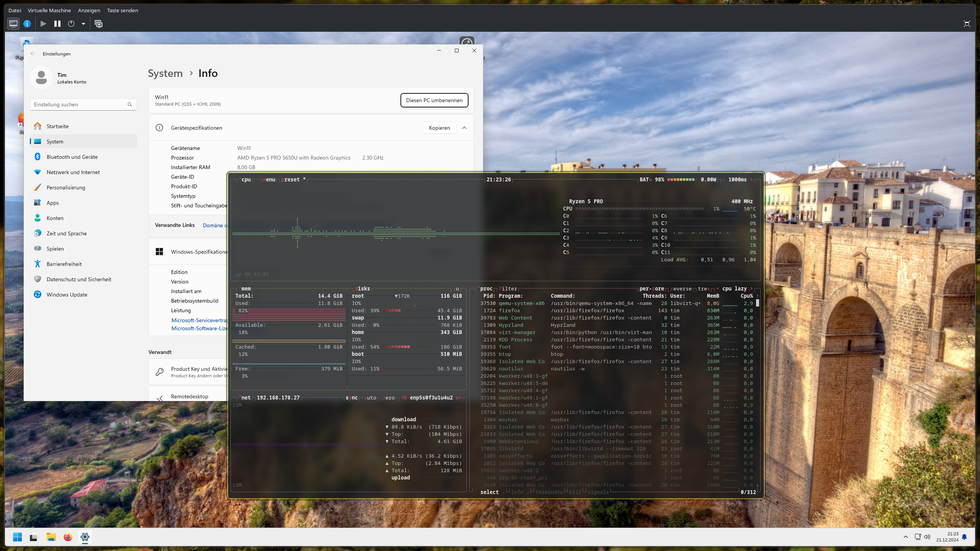Open the Windows Start menu

[17, 537]
